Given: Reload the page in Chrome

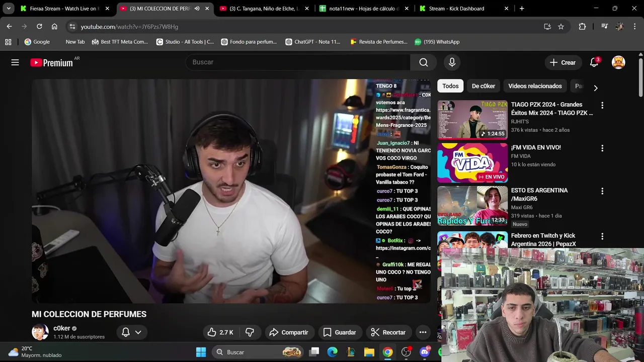Looking at the screenshot, I should (x=39, y=27).
